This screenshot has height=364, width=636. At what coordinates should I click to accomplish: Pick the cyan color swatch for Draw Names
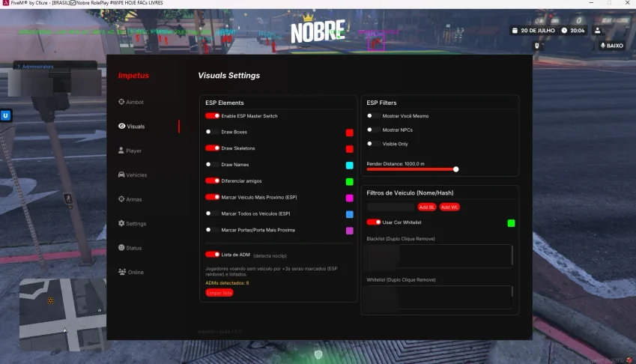[x=349, y=165]
